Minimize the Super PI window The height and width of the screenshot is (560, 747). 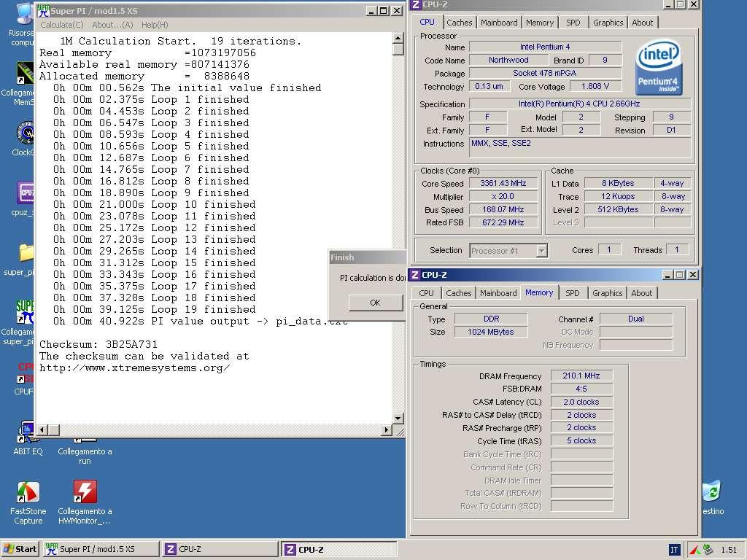(371, 11)
